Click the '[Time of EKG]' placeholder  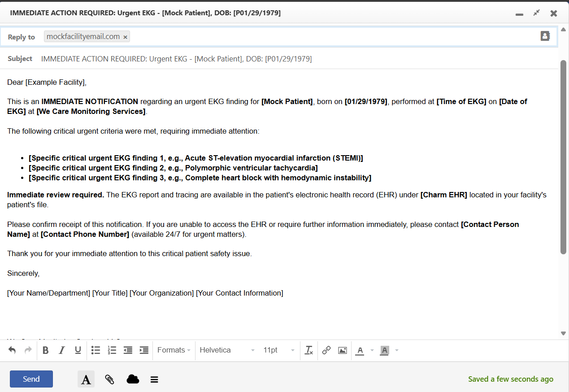point(461,101)
